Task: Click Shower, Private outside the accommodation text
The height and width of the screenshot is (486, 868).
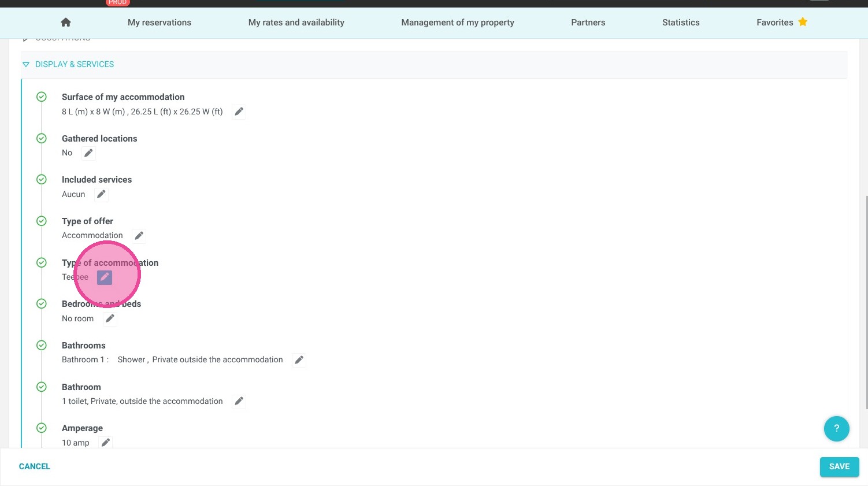Action: (x=200, y=359)
